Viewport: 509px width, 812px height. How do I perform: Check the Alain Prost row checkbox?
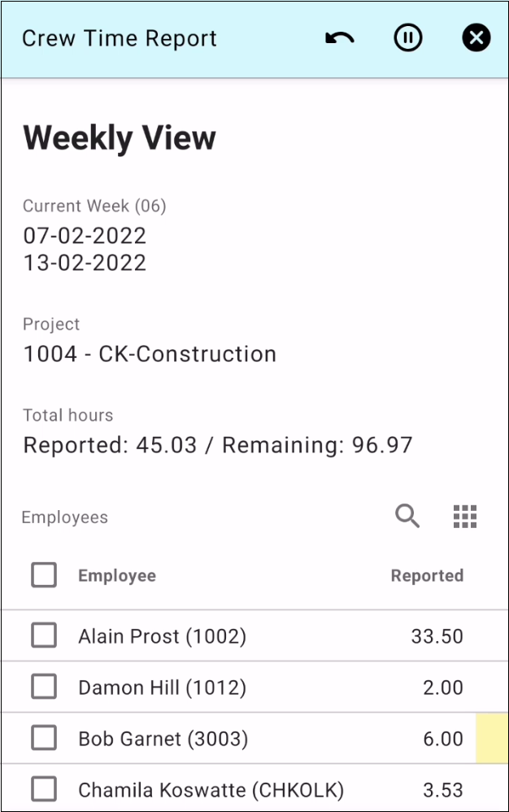[x=44, y=635]
